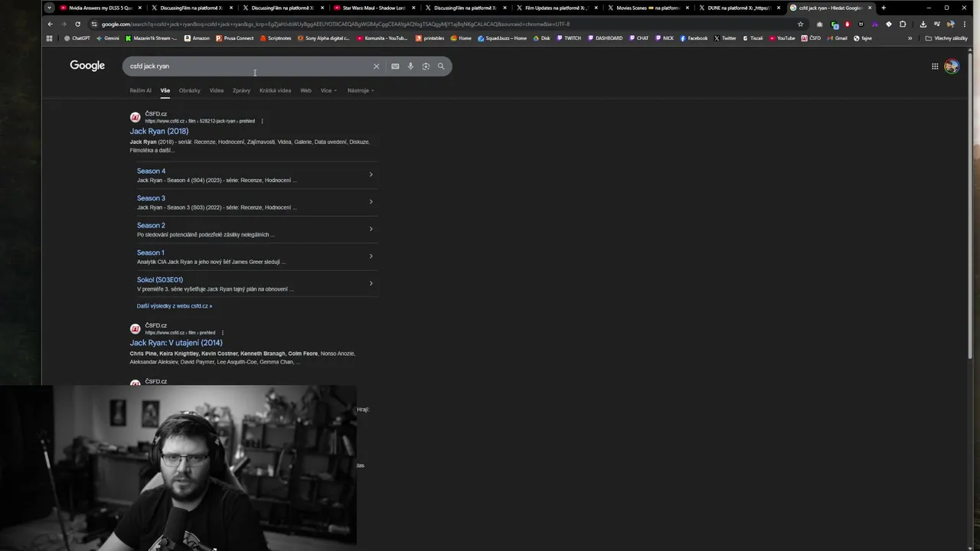Select the Krátká videa search tab
Viewport: 980px width, 551px height.
pyautogui.click(x=275, y=90)
